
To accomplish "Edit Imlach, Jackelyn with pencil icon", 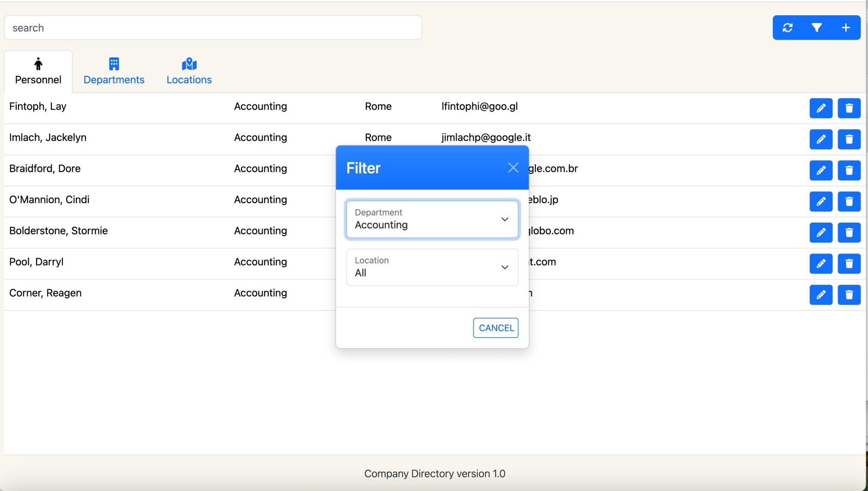I will click(821, 139).
